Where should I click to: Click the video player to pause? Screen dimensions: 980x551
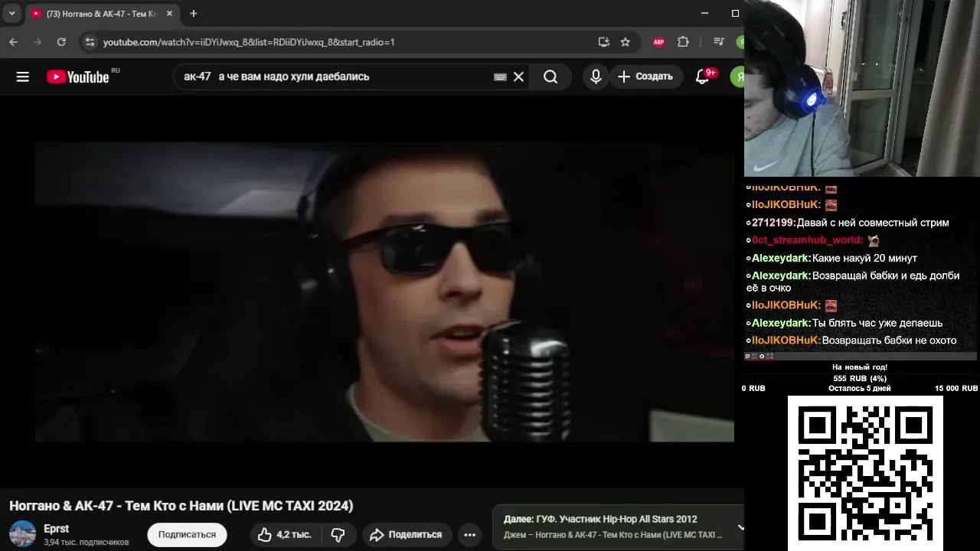point(384,292)
